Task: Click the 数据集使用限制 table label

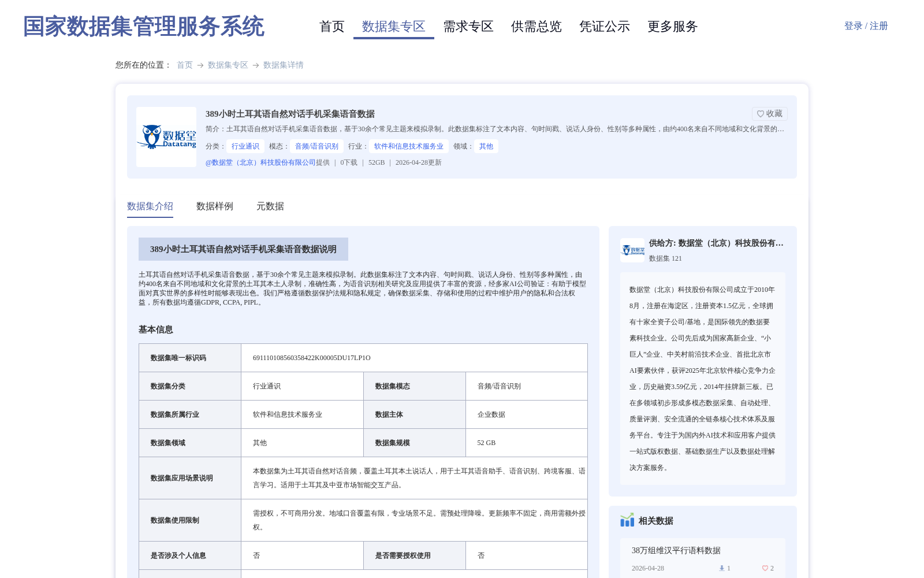Action: click(x=175, y=520)
